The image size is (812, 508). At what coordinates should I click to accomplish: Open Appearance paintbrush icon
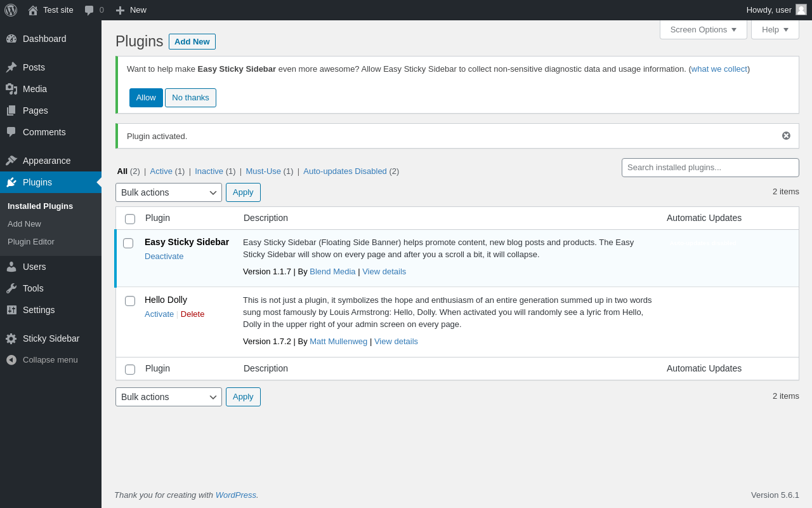(11, 161)
